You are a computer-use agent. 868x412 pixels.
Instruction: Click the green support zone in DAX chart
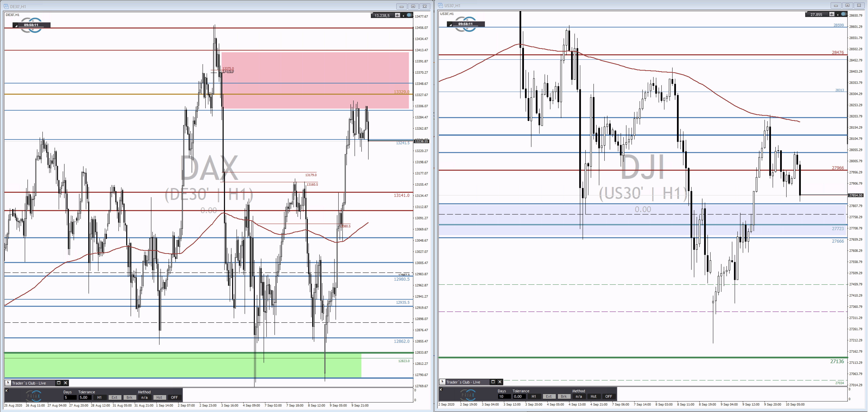click(x=183, y=365)
